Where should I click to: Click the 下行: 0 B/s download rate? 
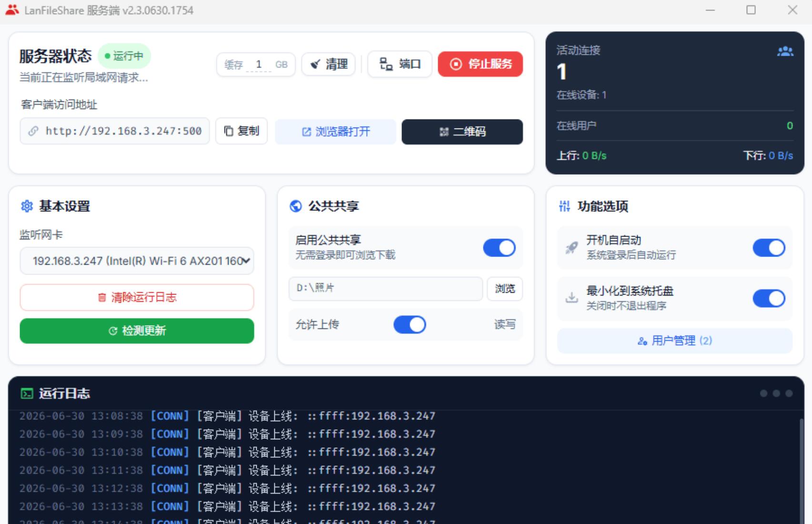768,156
